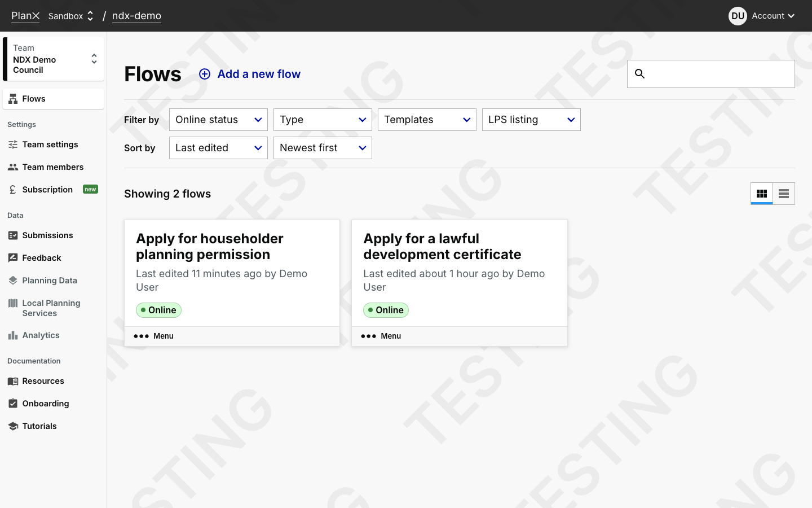812x508 pixels.
Task: Open the search magnifier icon
Action: pyautogui.click(x=639, y=73)
